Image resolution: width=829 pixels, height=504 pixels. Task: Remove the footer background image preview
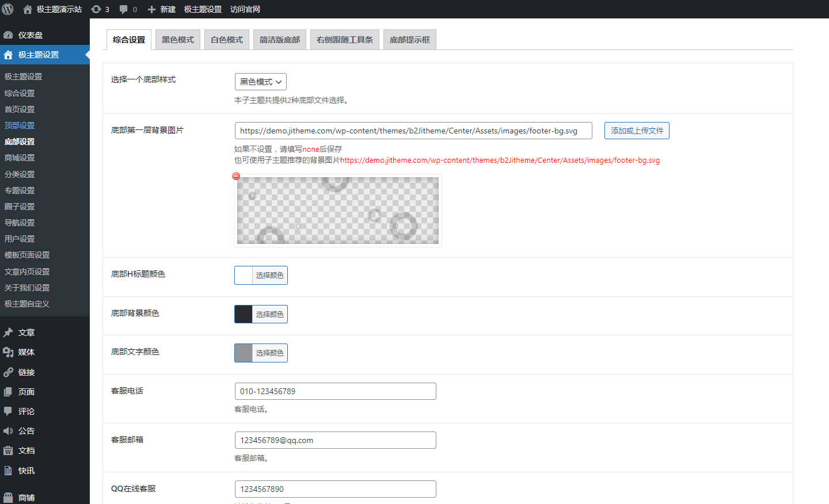point(236,176)
